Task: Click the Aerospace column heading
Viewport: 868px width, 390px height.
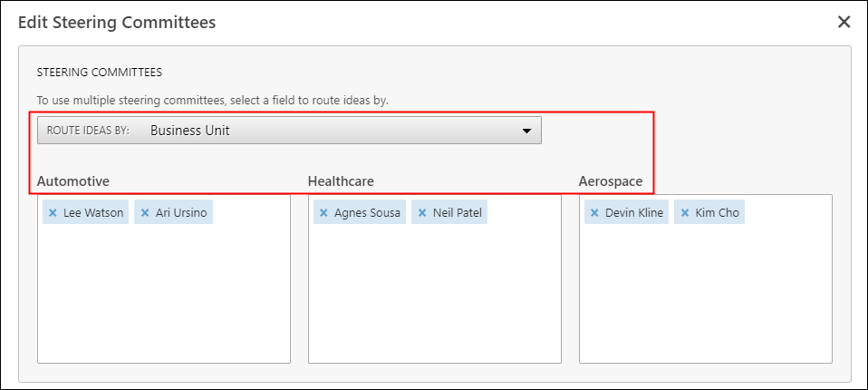Action: click(x=611, y=181)
